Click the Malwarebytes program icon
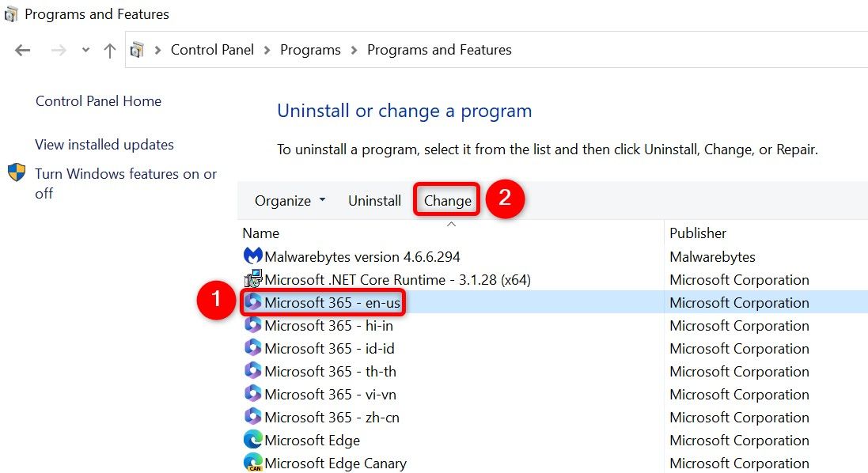 coord(252,256)
